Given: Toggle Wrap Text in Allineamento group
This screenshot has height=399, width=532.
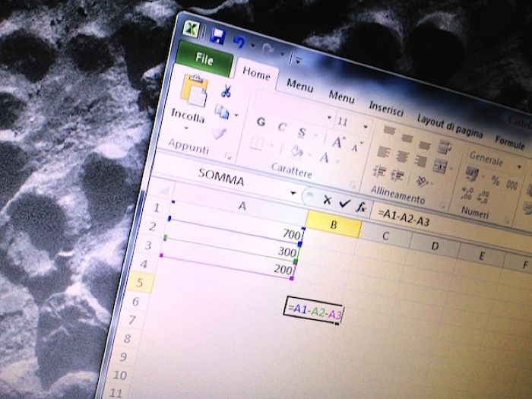Looking at the screenshot, I should click(444, 147).
